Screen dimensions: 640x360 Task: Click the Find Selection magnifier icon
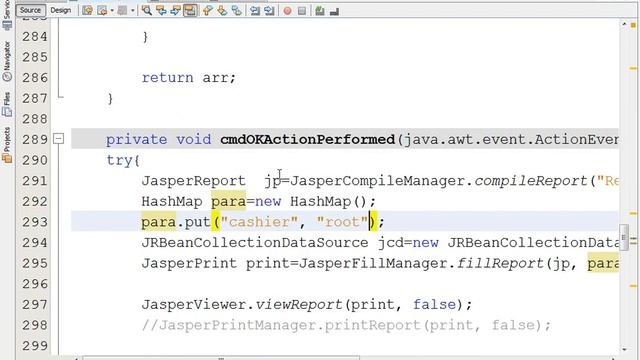point(147,11)
